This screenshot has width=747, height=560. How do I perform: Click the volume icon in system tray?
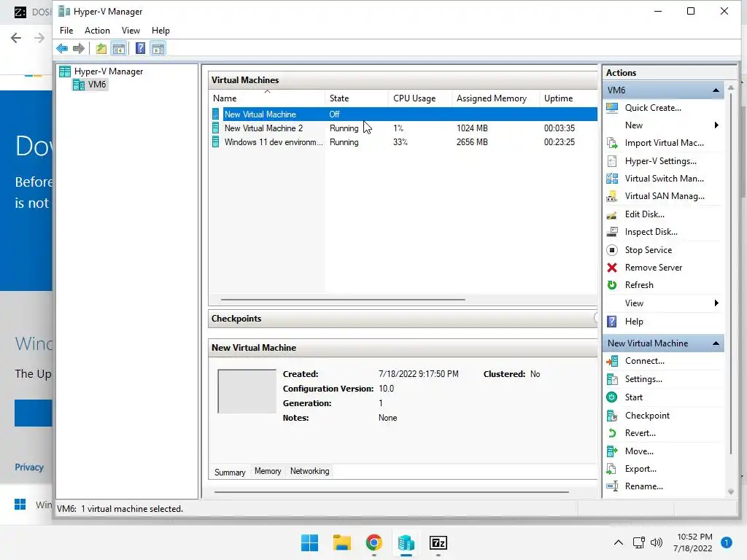pos(657,542)
